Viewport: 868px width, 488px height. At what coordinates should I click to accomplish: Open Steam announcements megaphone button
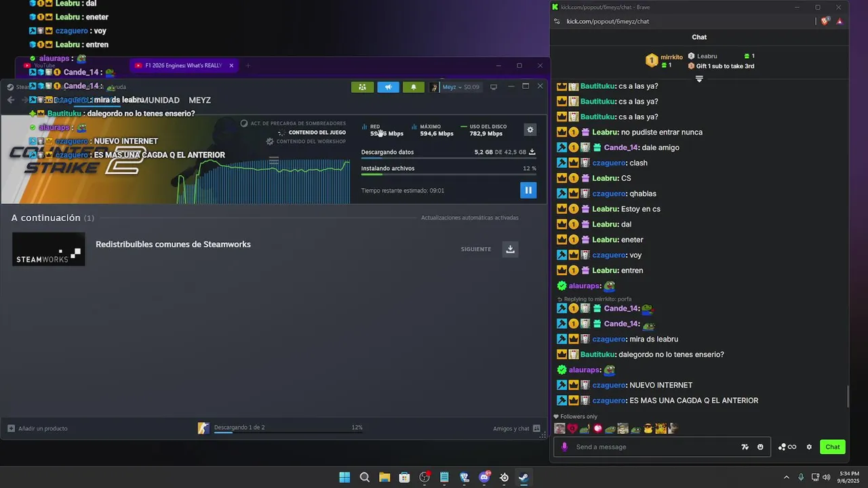click(388, 87)
